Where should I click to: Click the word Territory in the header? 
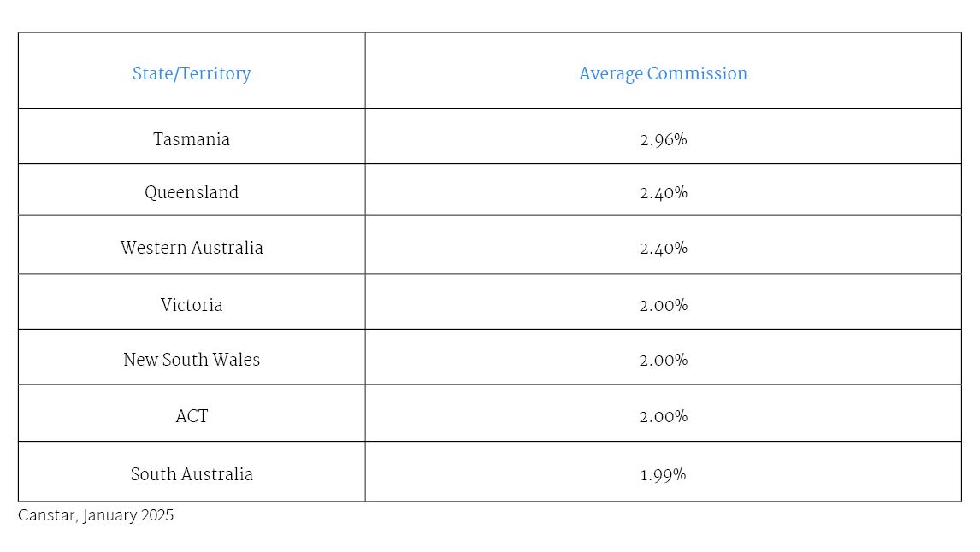coord(215,73)
